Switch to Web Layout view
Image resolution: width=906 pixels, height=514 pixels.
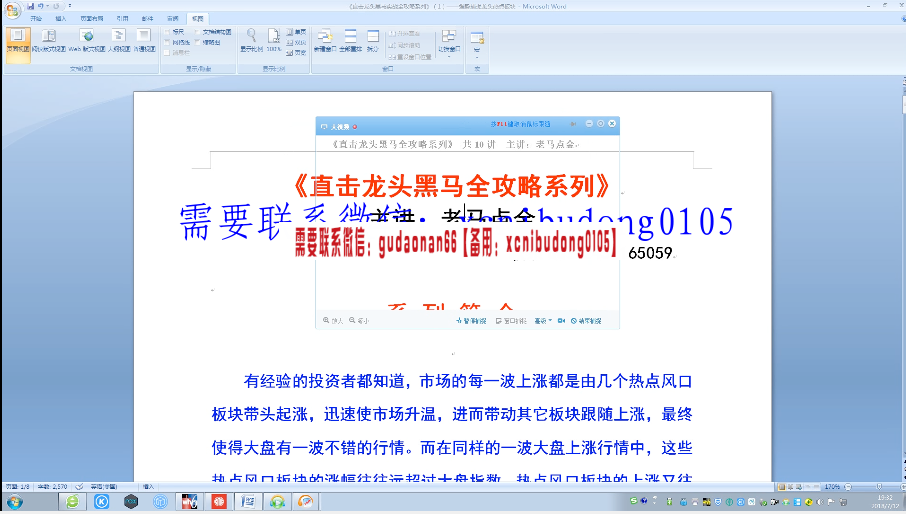point(87,41)
